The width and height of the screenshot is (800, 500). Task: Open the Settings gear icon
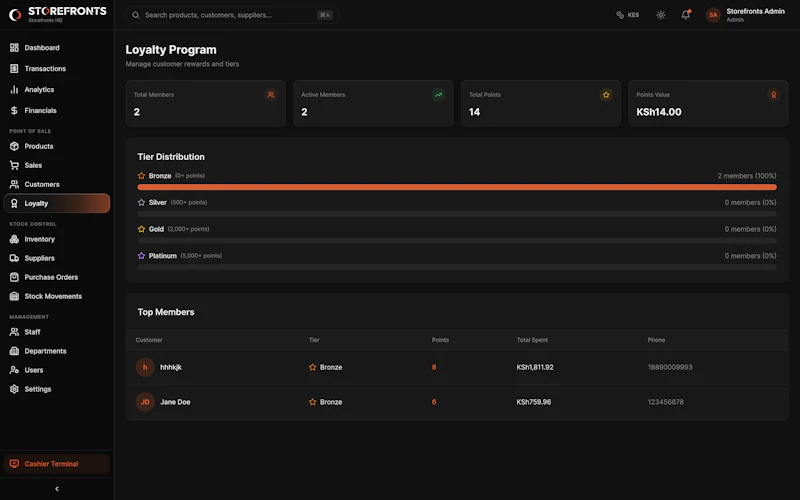point(14,389)
